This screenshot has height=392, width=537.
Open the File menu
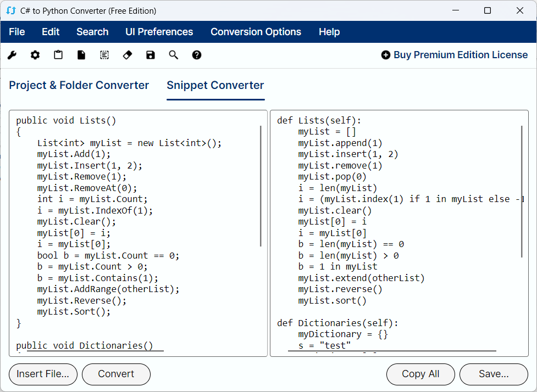pos(17,32)
